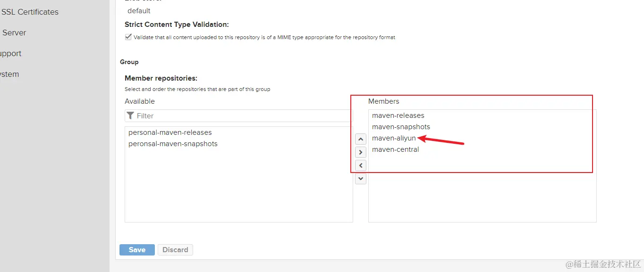644x272 pixels.
Task: Click the funnel filter icon
Action: coord(131,115)
